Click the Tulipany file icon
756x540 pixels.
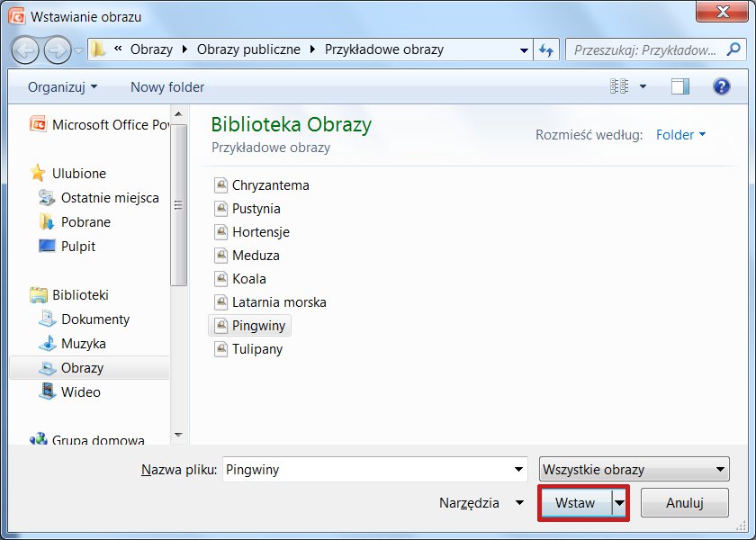(x=220, y=349)
